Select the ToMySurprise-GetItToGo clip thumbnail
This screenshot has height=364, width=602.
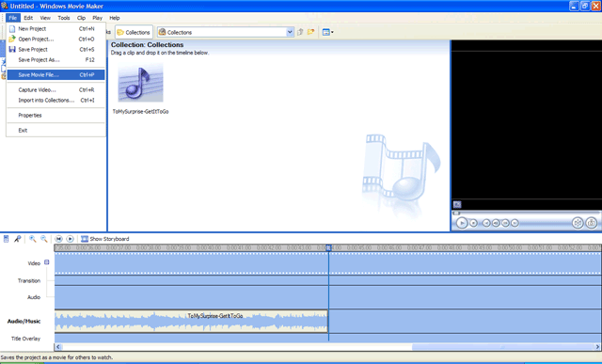[140, 84]
